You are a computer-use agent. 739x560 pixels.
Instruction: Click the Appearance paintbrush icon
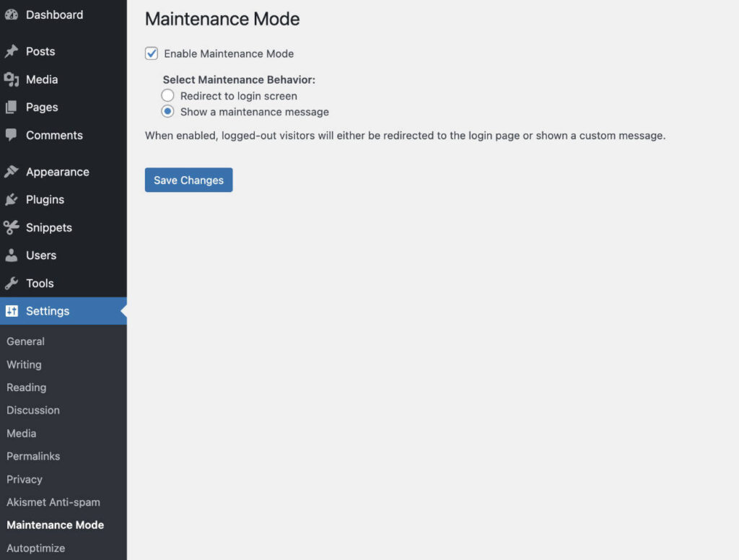(x=12, y=172)
